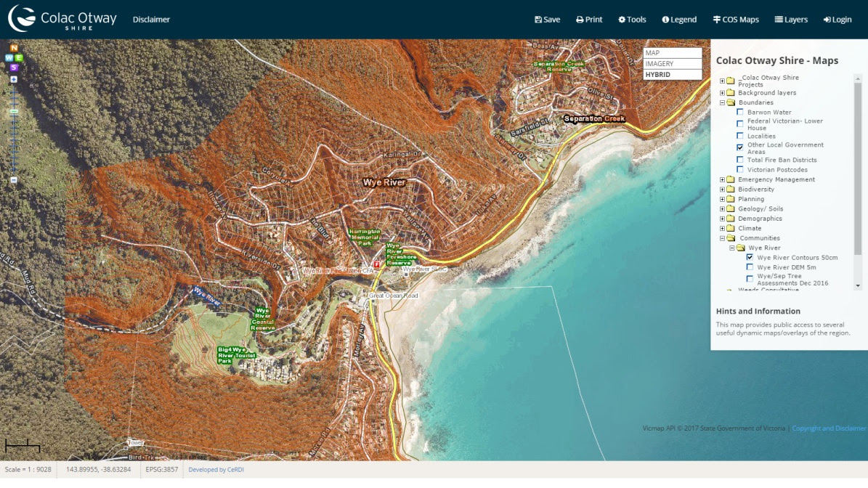Collapse the Communities node
This screenshot has width=868, height=488.
point(723,238)
